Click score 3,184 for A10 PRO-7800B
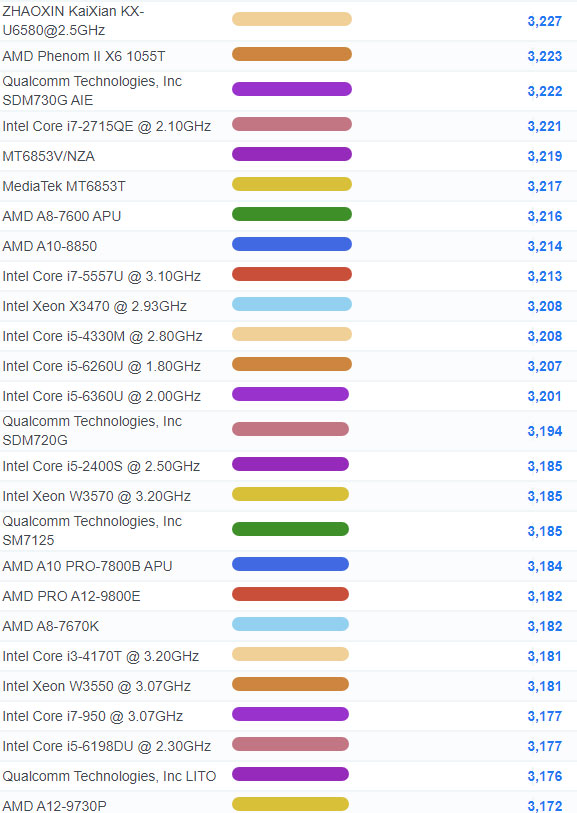577x813 pixels. tap(545, 566)
